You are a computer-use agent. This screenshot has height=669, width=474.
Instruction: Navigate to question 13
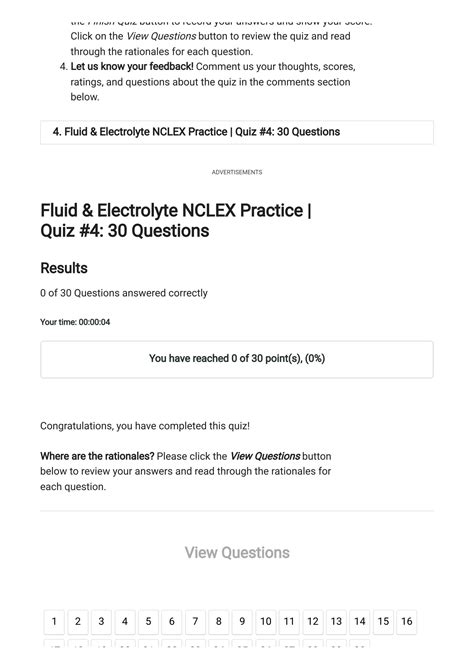[336, 621]
